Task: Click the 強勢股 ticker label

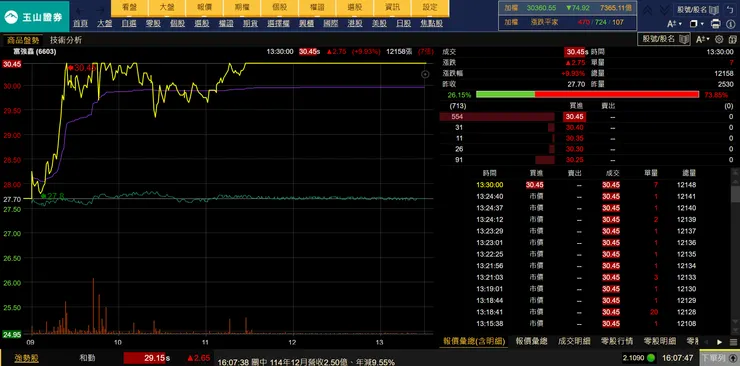Action: 25,358
